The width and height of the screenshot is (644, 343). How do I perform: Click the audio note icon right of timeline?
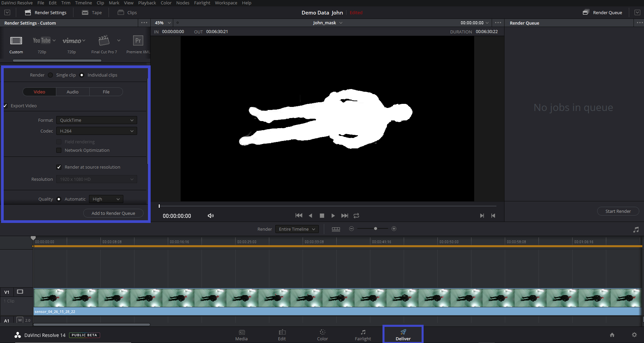(x=636, y=230)
